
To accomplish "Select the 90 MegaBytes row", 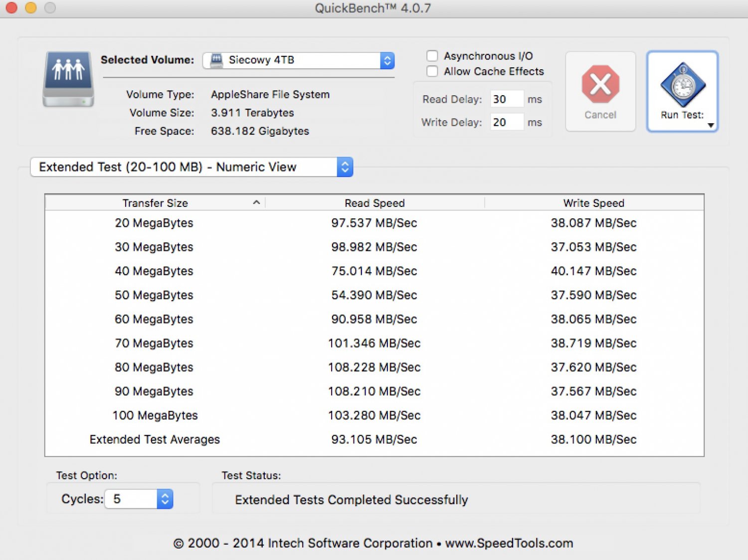I will (x=374, y=391).
